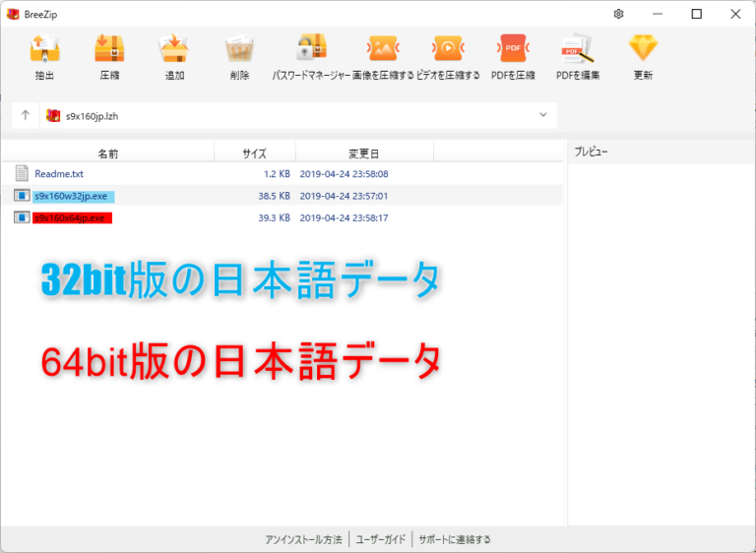The image size is (756, 553).
Task: Click the s9x160jp.lzh address path field
Action: pos(295,115)
